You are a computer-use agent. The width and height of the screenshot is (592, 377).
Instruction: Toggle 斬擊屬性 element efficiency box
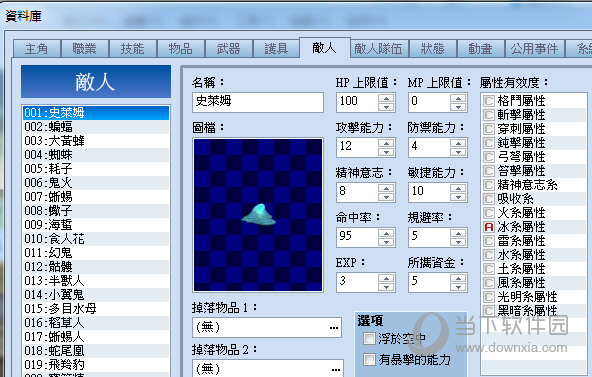point(489,115)
